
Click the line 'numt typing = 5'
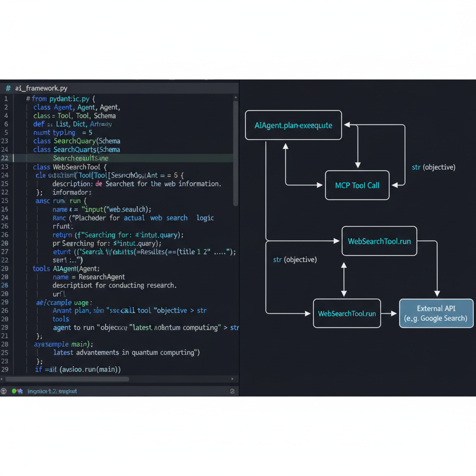click(x=63, y=132)
